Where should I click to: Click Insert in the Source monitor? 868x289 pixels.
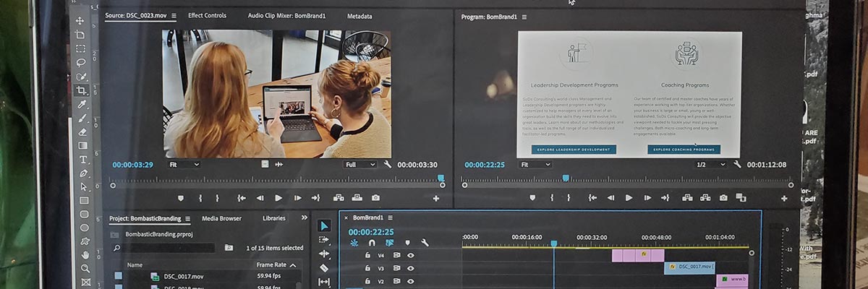click(x=338, y=198)
